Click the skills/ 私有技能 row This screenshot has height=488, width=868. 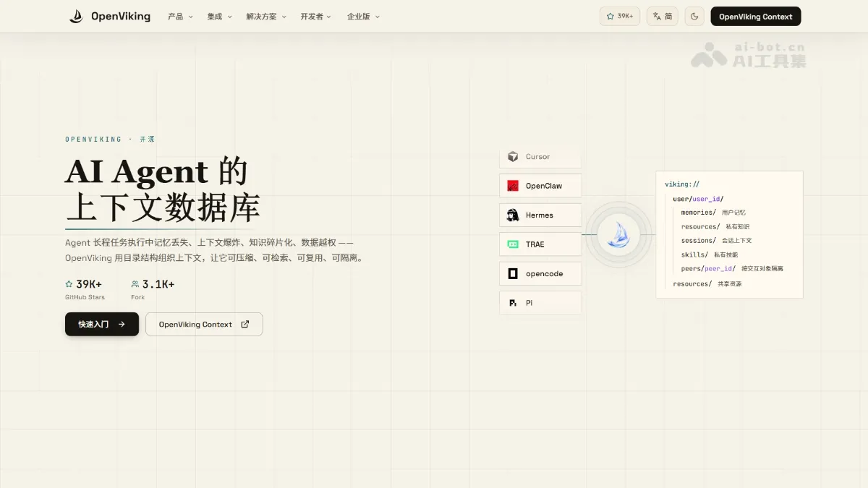pyautogui.click(x=710, y=254)
